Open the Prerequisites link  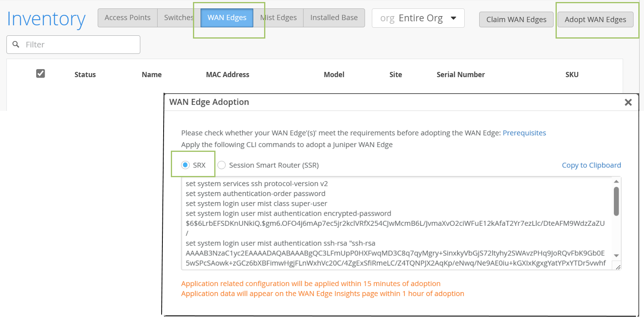coord(524,133)
